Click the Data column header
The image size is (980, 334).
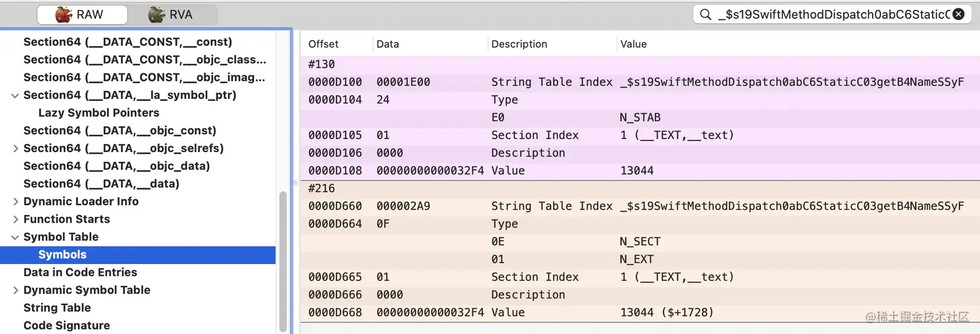pos(388,44)
